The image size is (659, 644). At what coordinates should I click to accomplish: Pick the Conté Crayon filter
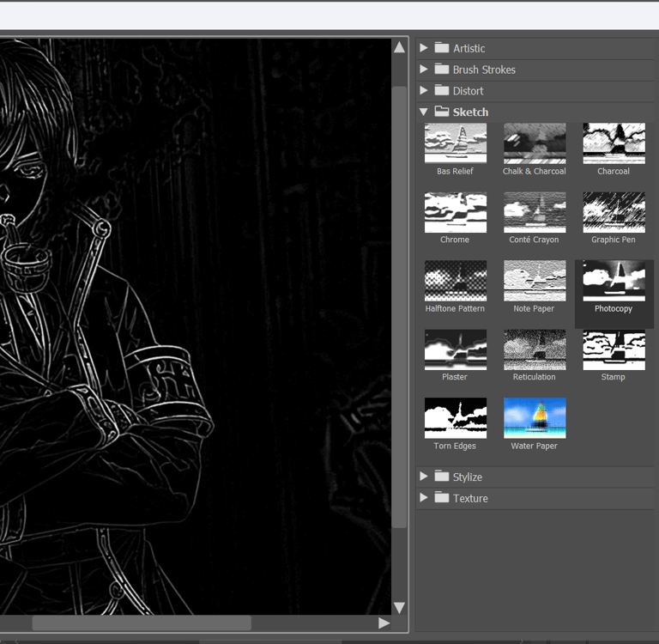point(534,212)
